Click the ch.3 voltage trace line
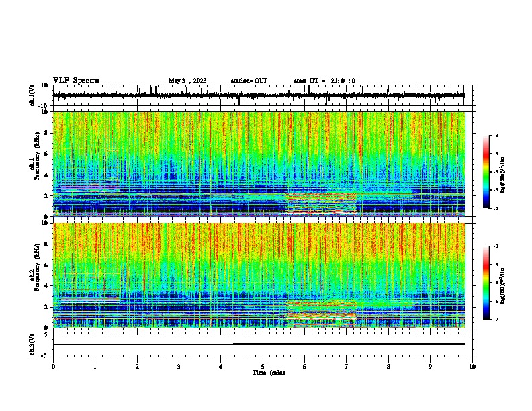The width and height of the screenshot is (532, 411). click(x=259, y=344)
